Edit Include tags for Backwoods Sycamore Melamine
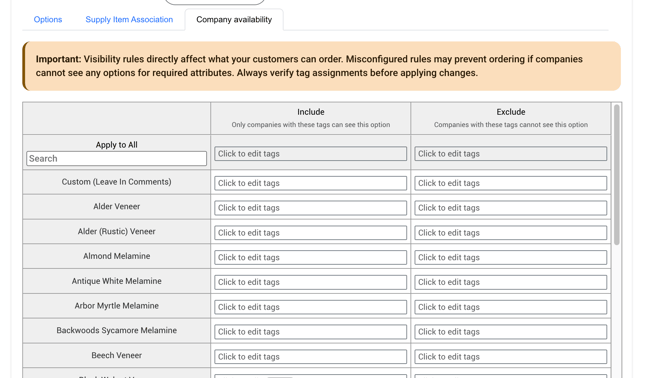 (x=311, y=332)
